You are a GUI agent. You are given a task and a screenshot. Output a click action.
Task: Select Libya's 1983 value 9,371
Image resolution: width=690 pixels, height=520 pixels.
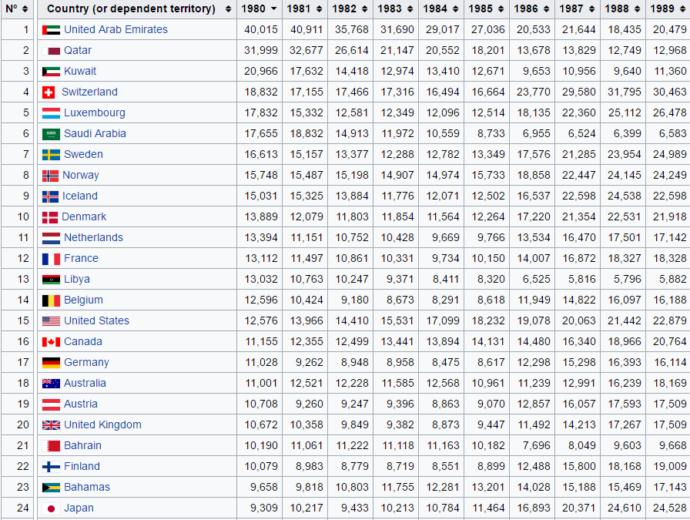click(x=400, y=279)
